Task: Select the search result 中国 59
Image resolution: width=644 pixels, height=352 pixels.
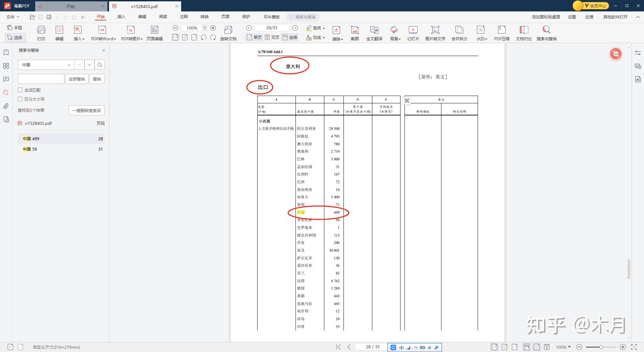Action: pyautogui.click(x=61, y=149)
